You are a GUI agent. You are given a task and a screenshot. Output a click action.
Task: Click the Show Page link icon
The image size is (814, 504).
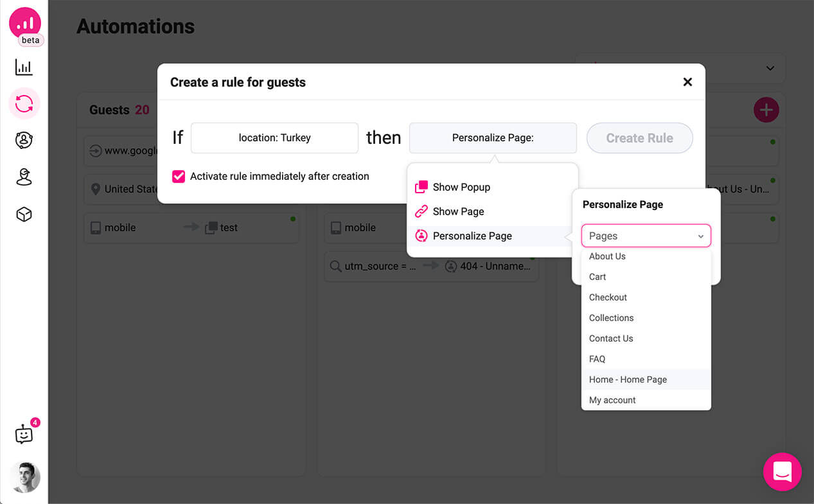coord(421,211)
